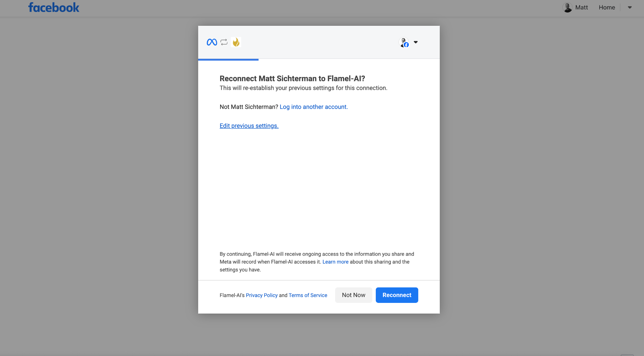Viewport: 644px width, 356px height.
Task: Click the blue progress bar under the dialog header
Action: (x=228, y=59)
